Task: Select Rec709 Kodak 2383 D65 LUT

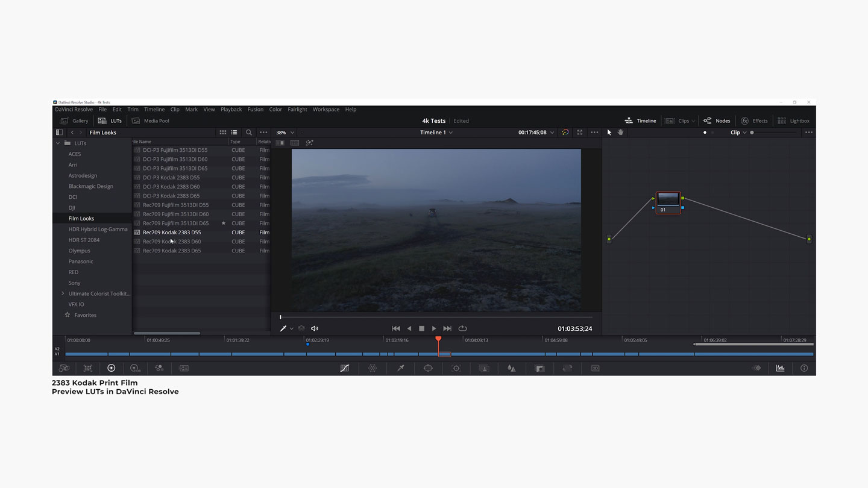Action: coord(172,251)
